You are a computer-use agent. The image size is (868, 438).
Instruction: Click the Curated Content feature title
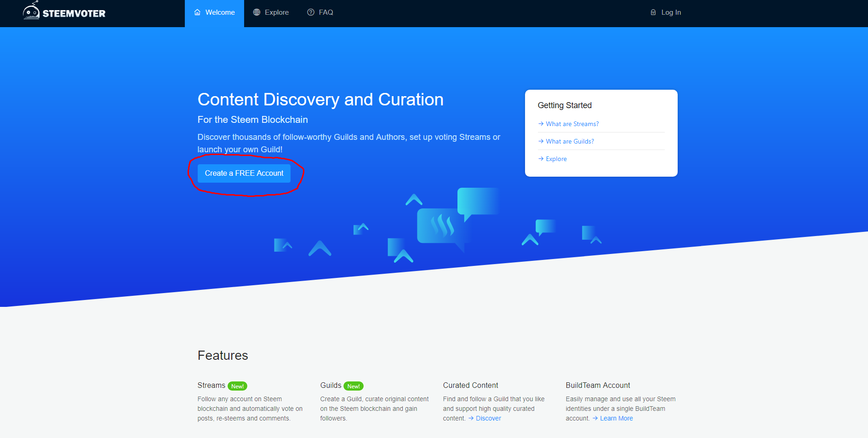(x=471, y=386)
